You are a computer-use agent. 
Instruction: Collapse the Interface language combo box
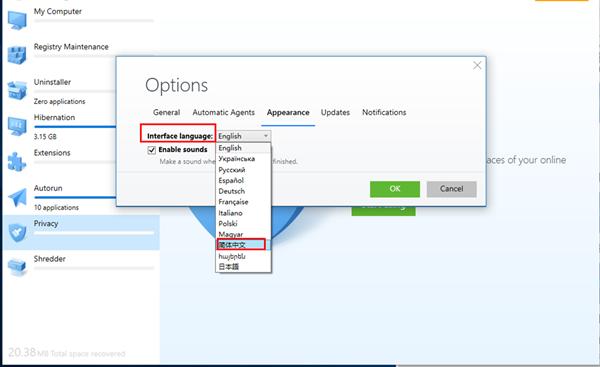244,136
